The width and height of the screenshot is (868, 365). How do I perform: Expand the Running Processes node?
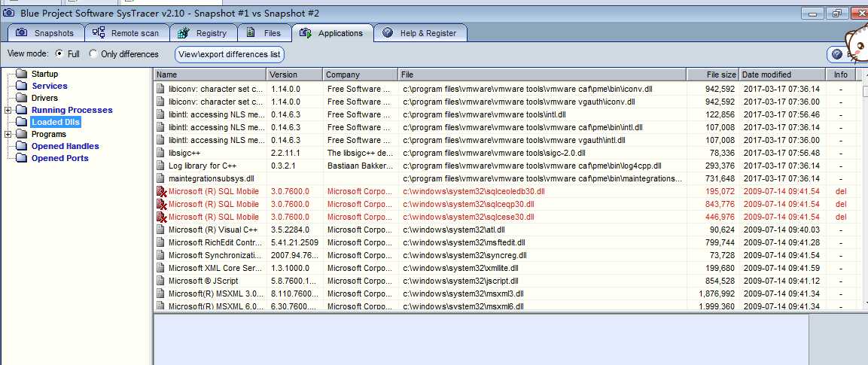point(8,110)
